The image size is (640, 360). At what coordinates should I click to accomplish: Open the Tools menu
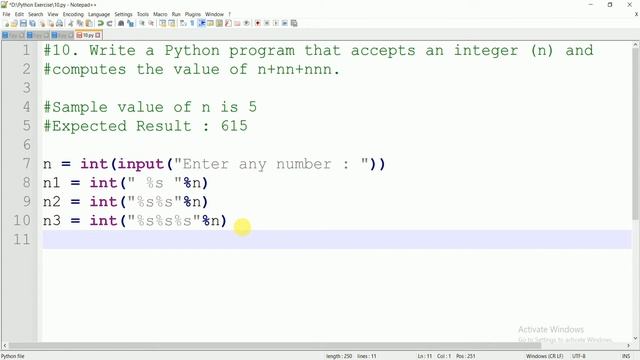click(x=143, y=14)
